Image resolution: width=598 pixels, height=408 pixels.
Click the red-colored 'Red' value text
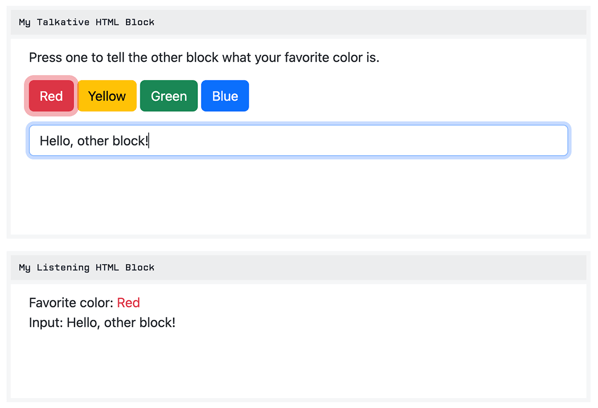pyautogui.click(x=129, y=303)
